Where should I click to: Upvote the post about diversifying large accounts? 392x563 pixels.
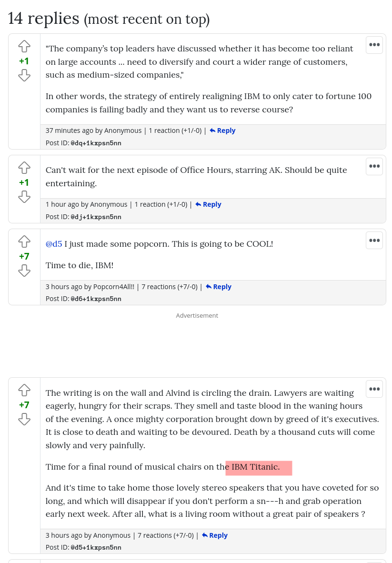click(24, 46)
